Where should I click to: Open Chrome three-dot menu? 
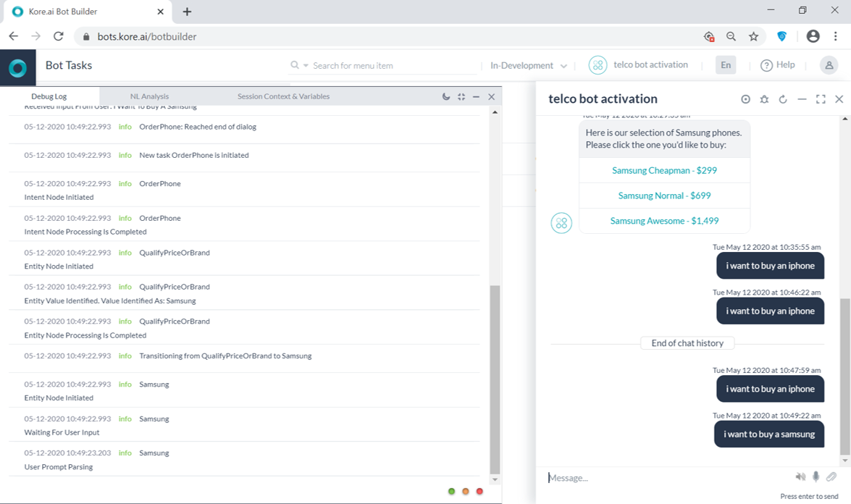pos(835,36)
